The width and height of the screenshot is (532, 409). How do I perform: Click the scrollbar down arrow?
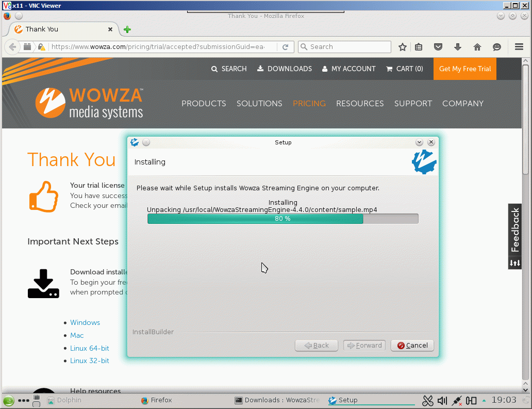[x=525, y=390]
